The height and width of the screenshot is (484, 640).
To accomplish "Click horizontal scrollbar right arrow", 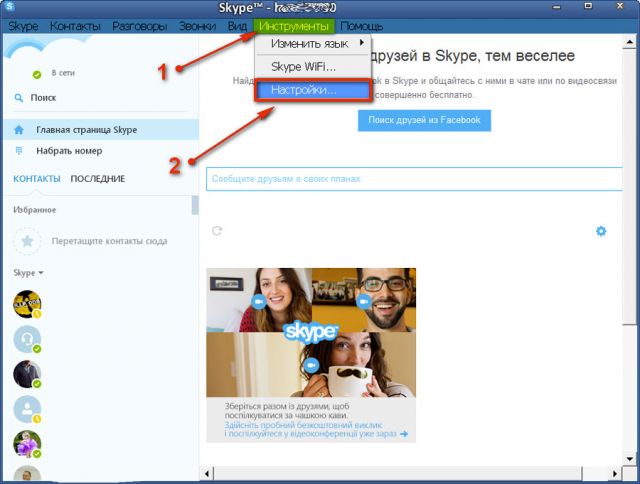I will (x=615, y=474).
